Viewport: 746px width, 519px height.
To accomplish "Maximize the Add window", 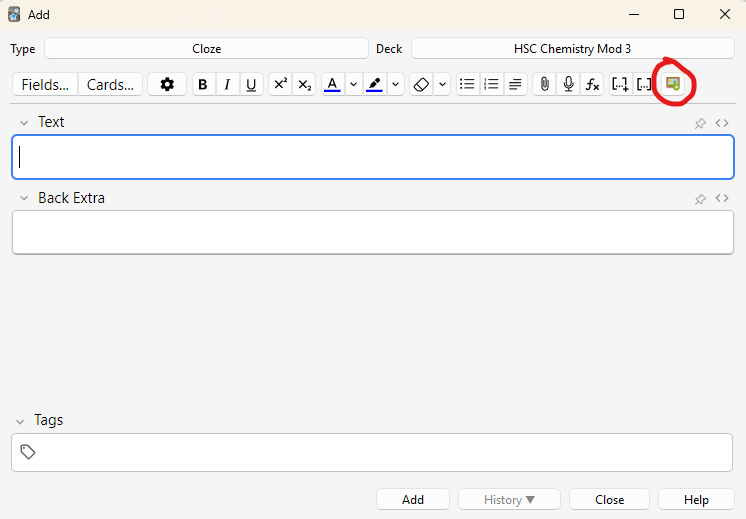I will point(679,14).
